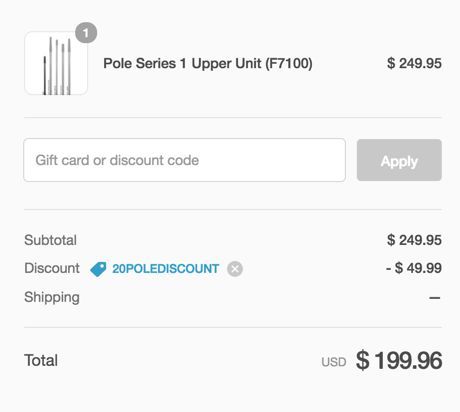
Task: Click the 20POLEDISCOUNT code text
Action: (x=165, y=269)
